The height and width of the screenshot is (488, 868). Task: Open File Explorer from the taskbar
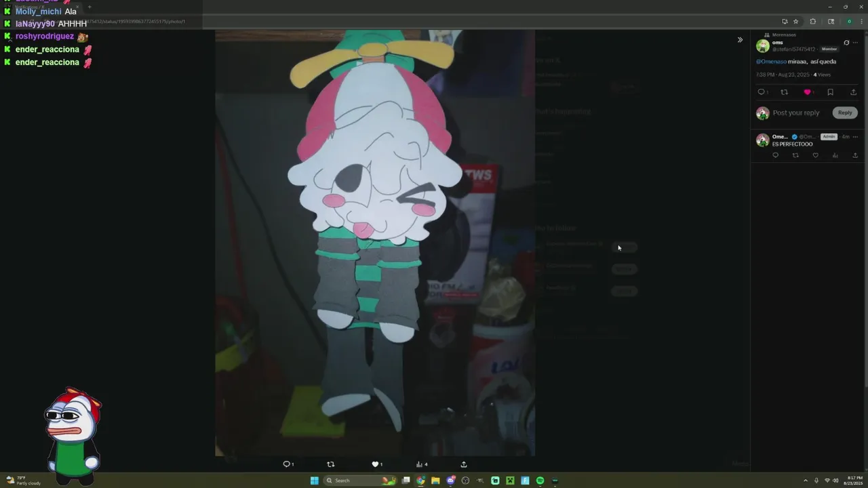[435, 481]
